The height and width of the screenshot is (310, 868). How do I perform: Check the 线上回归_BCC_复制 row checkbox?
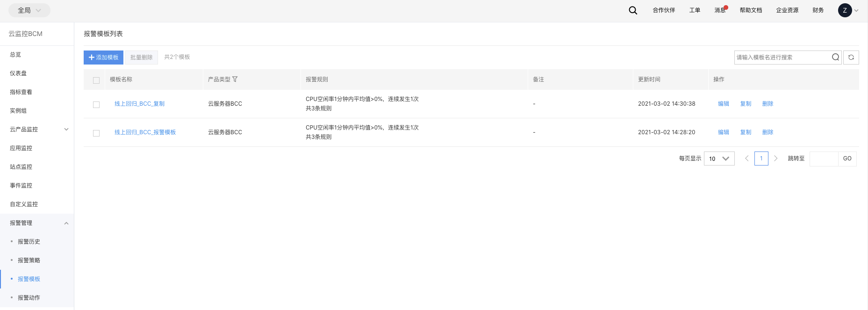(x=96, y=105)
